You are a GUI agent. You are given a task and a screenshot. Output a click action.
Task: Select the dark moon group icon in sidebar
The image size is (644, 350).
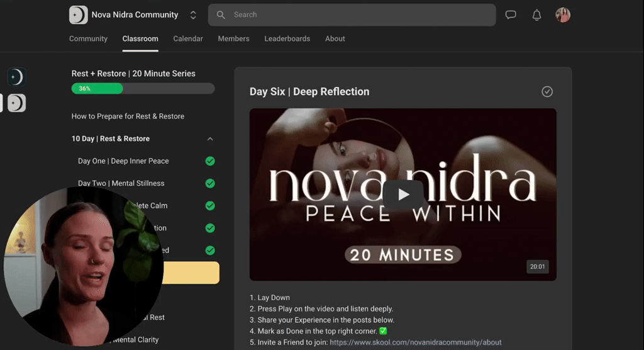pyautogui.click(x=16, y=77)
